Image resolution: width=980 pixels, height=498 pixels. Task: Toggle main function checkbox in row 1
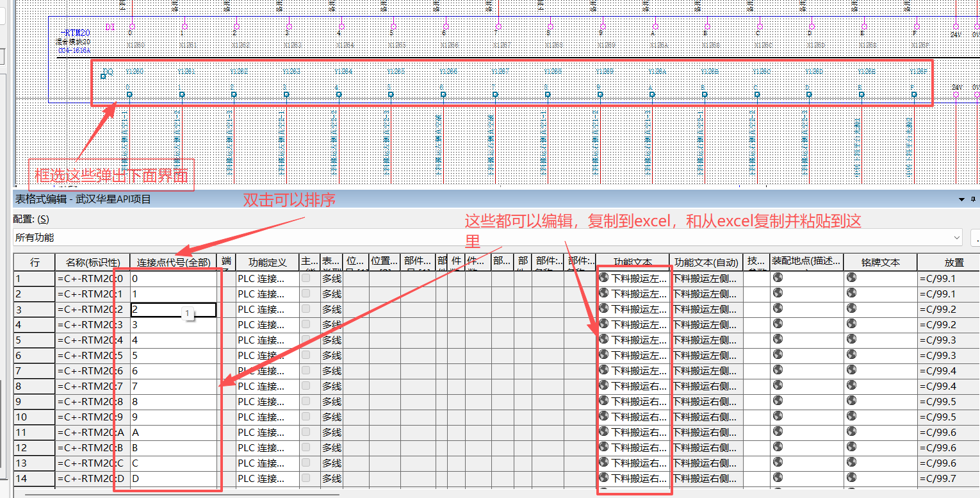coord(306,278)
